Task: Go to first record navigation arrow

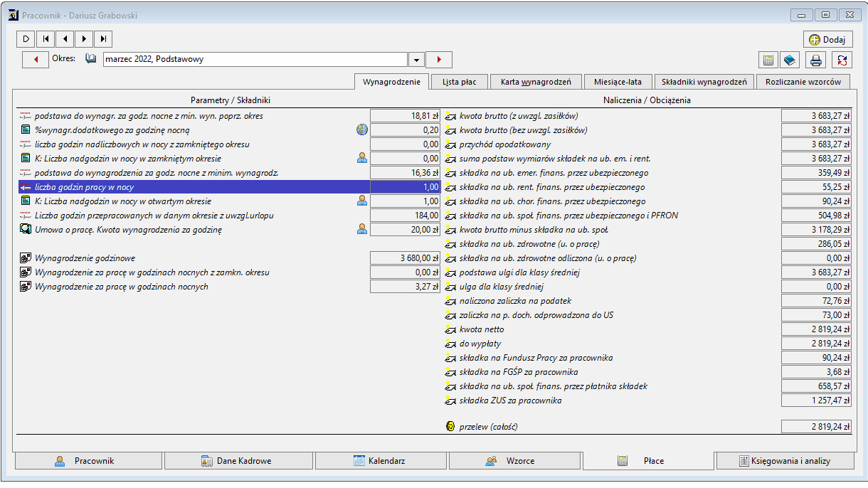Action: 45,39
